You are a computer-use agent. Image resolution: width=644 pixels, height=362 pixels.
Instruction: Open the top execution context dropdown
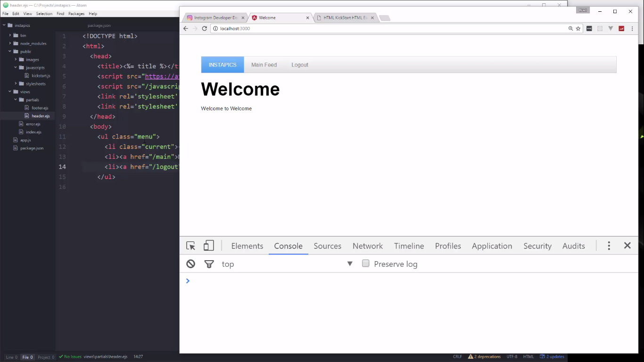click(288, 264)
